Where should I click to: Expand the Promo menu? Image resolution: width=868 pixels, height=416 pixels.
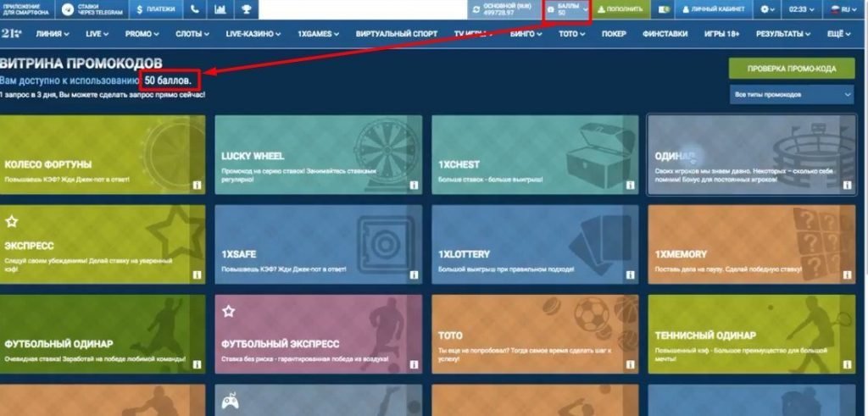142,34
